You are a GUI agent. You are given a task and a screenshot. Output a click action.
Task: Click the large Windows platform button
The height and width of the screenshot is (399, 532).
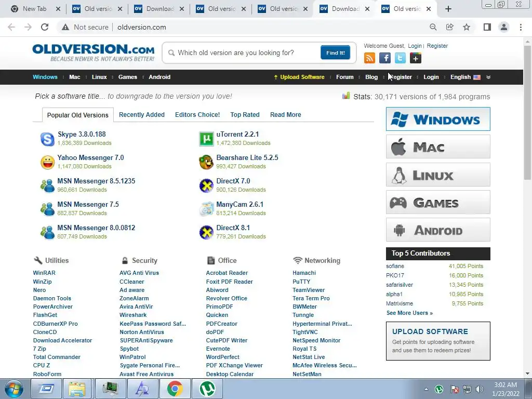click(x=438, y=119)
